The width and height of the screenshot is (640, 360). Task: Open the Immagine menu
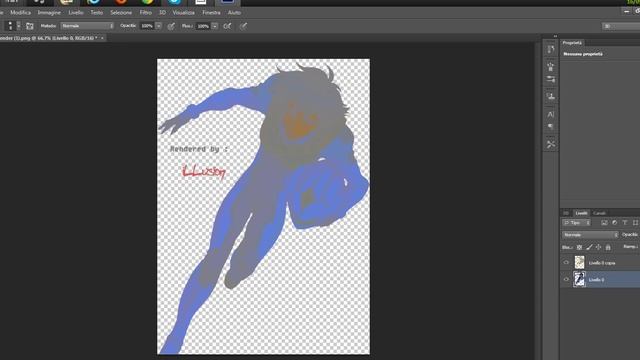[49, 13]
